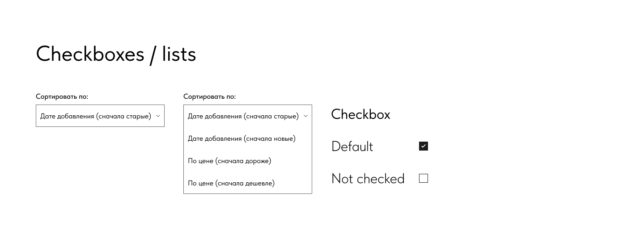
Task: Click the chevron icon in the collapsed sort dropdown
Action: [158, 116]
